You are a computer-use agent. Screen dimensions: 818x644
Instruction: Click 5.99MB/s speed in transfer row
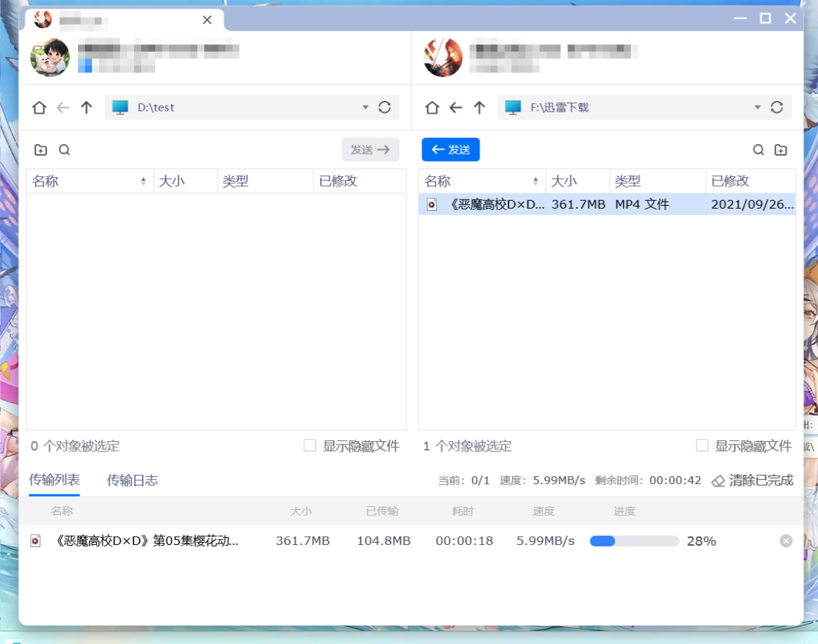(545, 541)
